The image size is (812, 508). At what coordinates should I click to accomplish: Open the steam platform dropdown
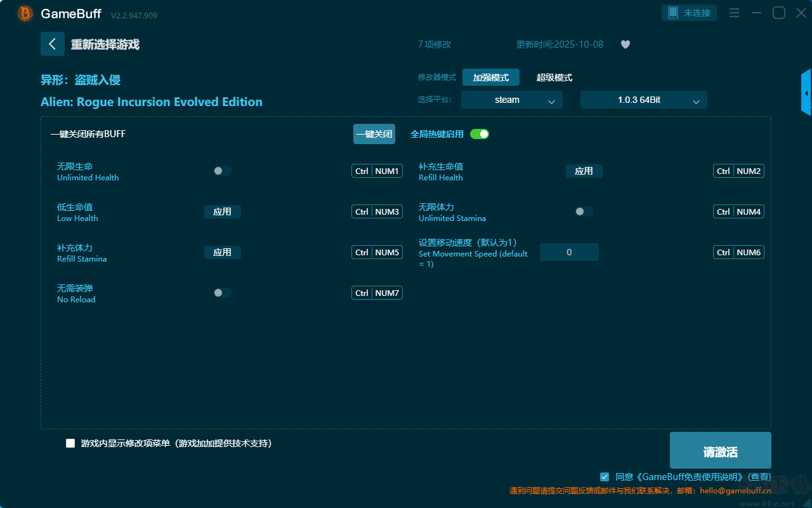(511, 100)
